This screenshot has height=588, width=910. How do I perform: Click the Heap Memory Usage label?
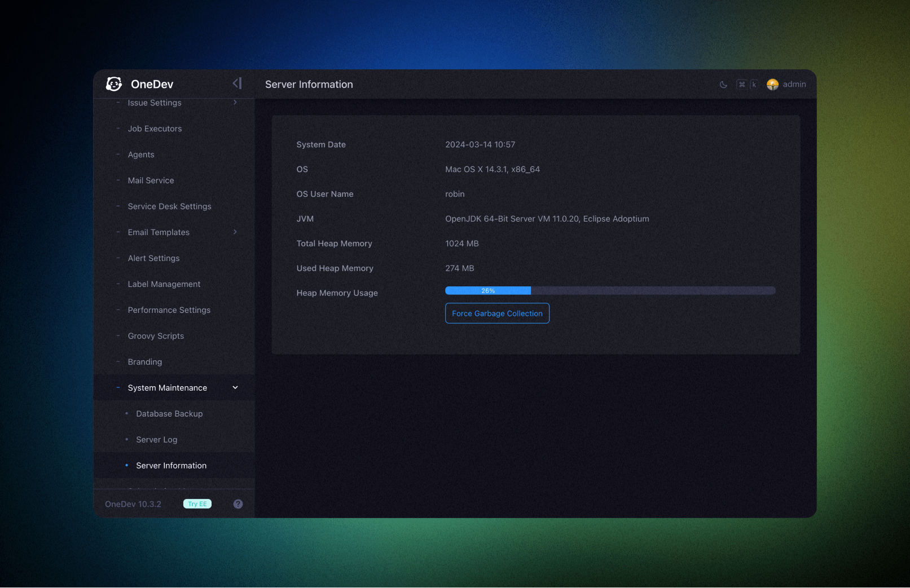[337, 293]
